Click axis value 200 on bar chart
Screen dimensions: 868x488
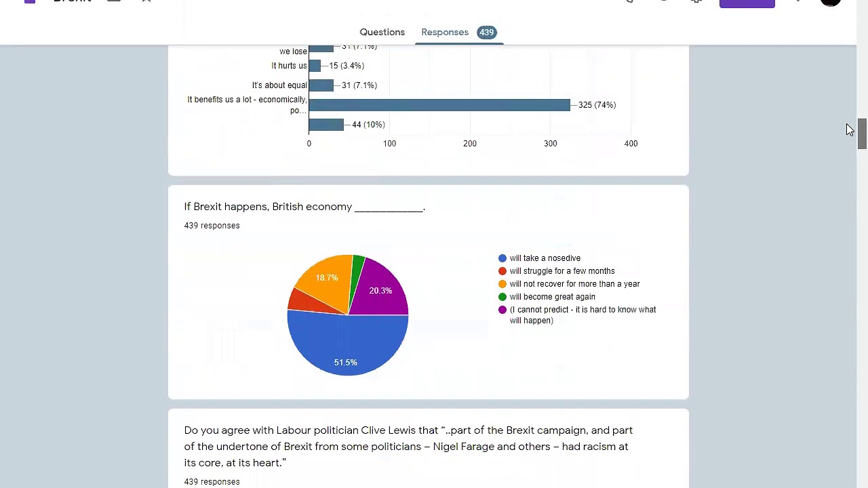pos(470,144)
